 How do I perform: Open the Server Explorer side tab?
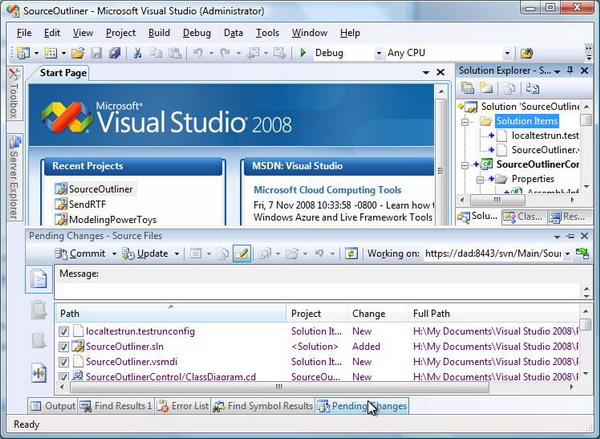(14, 178)
